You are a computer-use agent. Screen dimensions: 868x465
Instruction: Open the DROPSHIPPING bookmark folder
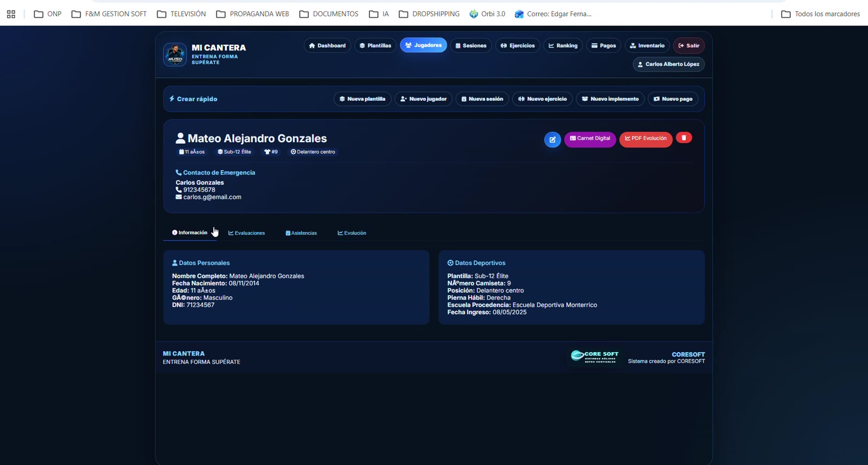pyautogui.click(x=429, y=14)
